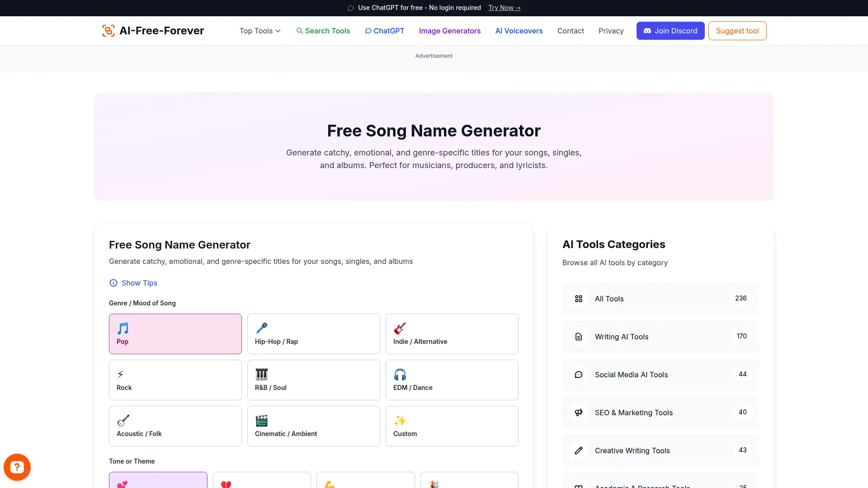Select the Custom sparkles icon

point(400,420)
